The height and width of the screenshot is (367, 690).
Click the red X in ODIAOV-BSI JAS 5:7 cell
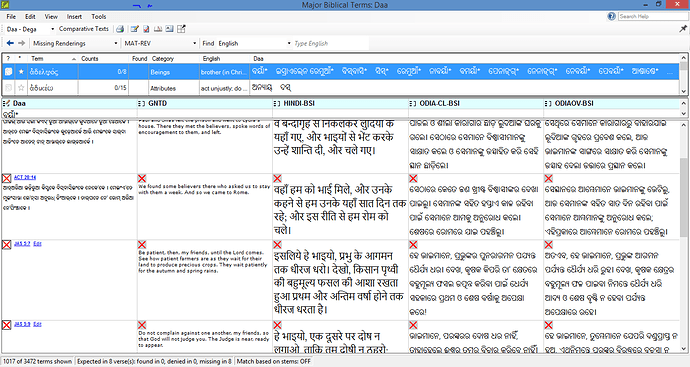[548, 245]
